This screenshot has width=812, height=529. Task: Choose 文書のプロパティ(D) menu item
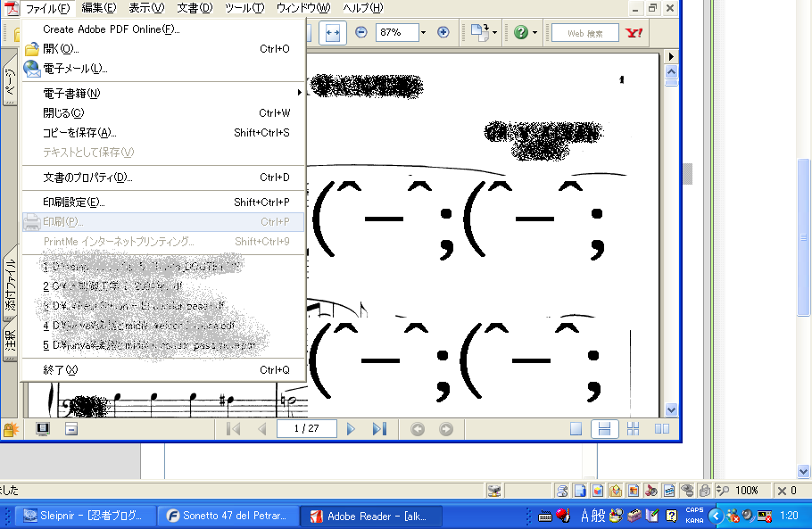pyautogui.click(x=163, y=178)
